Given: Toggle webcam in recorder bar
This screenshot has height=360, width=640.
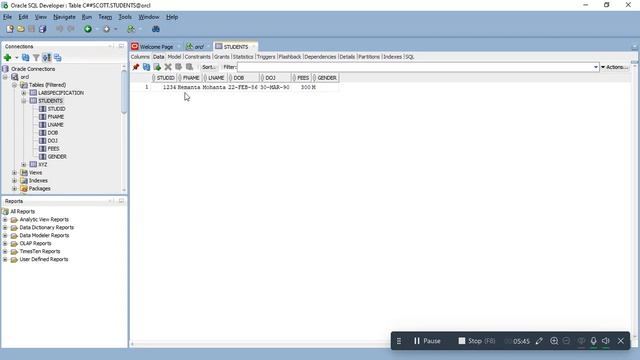Looking at the screenshot, I should (x=581, y=341).
